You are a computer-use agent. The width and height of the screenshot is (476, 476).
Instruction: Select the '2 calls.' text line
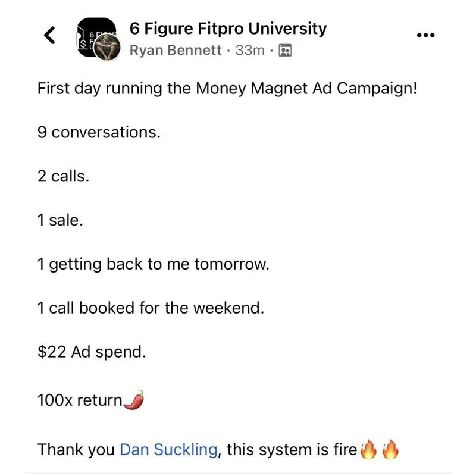tap(63, 176)
